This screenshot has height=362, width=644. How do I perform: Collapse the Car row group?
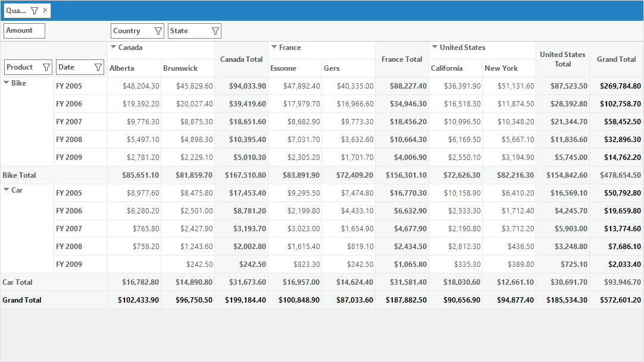(6, 190)
